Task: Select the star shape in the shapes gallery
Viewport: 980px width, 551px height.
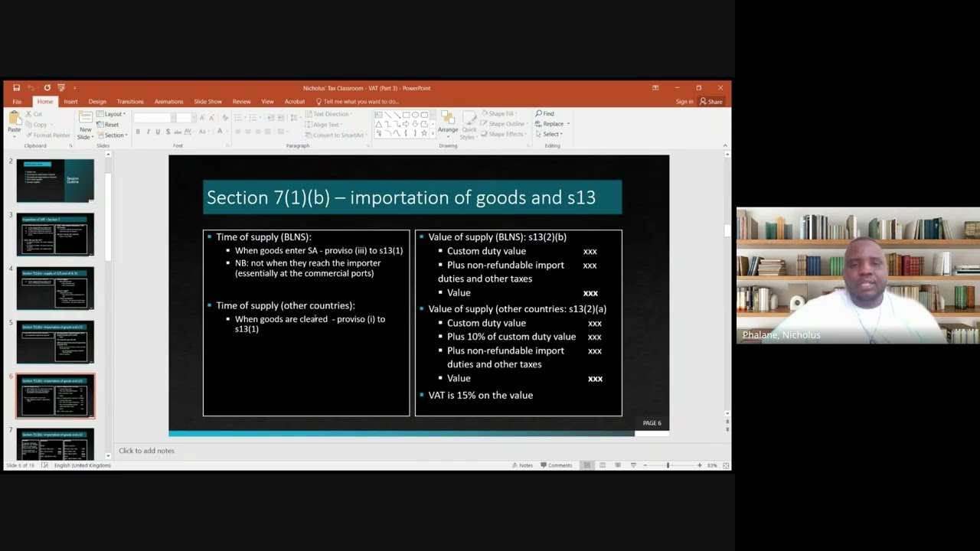Action: pyautogui.click(x=424, y=133)
